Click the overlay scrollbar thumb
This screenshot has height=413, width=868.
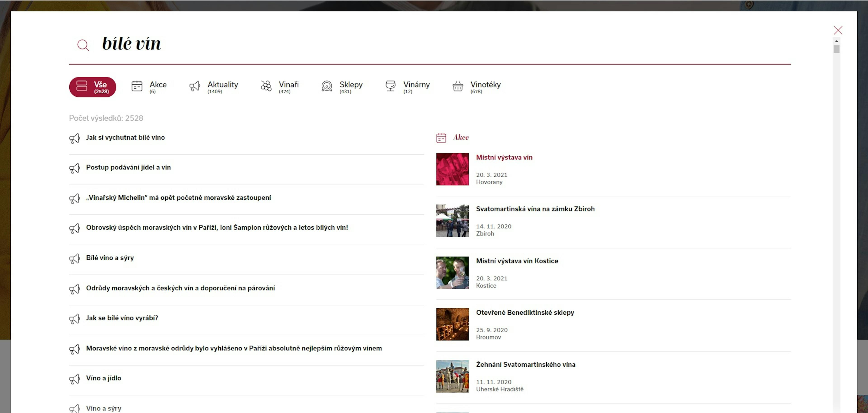(x=836, y=49)
